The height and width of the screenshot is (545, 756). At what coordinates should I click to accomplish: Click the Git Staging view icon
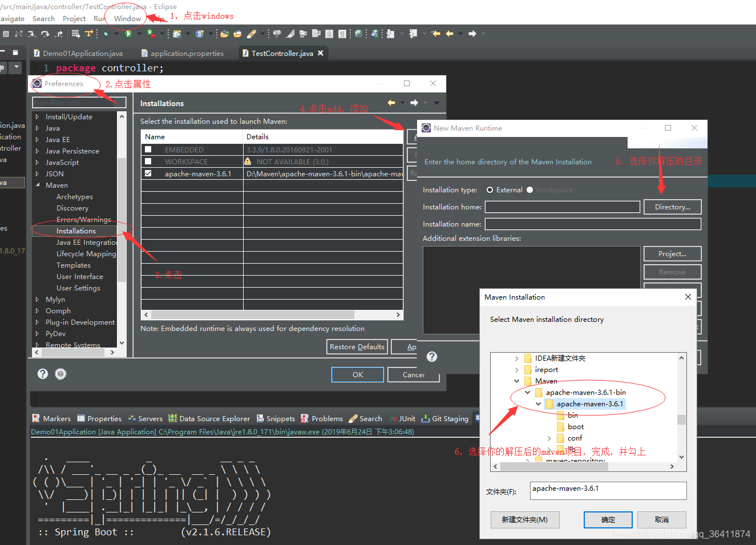coord(426,418)
